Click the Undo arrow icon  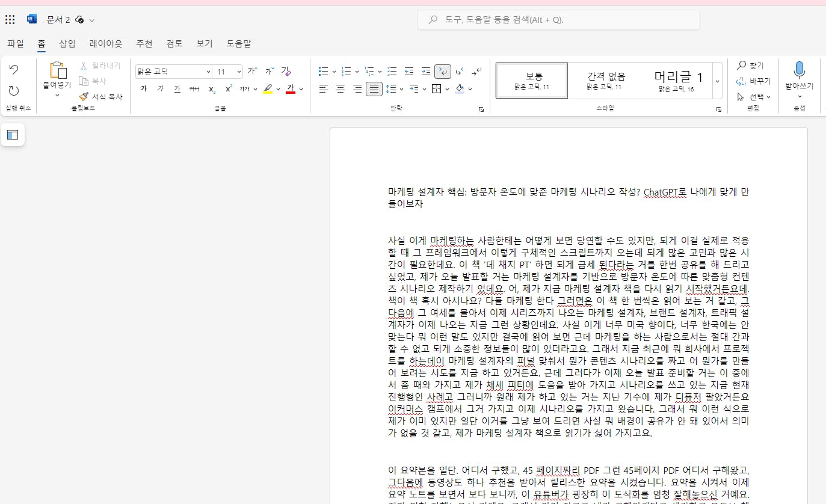pyautogui.click(x=14, y=70)
